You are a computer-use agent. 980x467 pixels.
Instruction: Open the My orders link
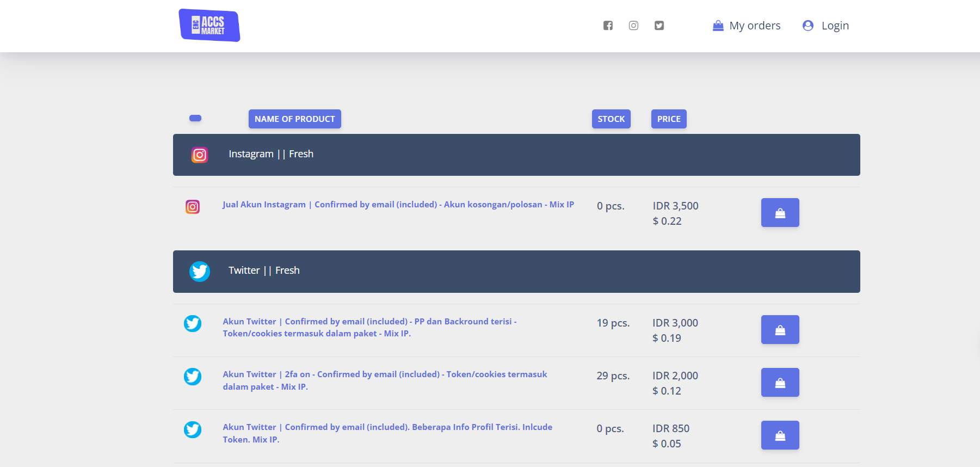click(x=755, y=26)
